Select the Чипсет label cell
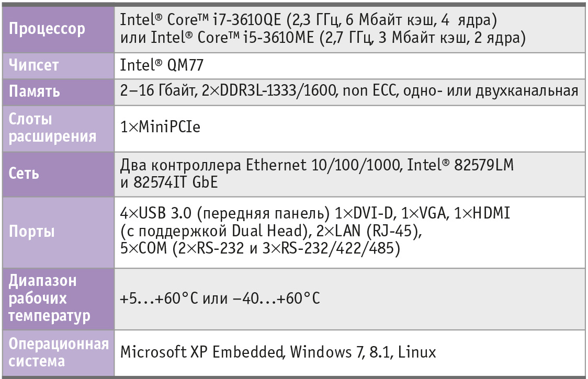Screen dimensions: 588x379 [58, 65]
